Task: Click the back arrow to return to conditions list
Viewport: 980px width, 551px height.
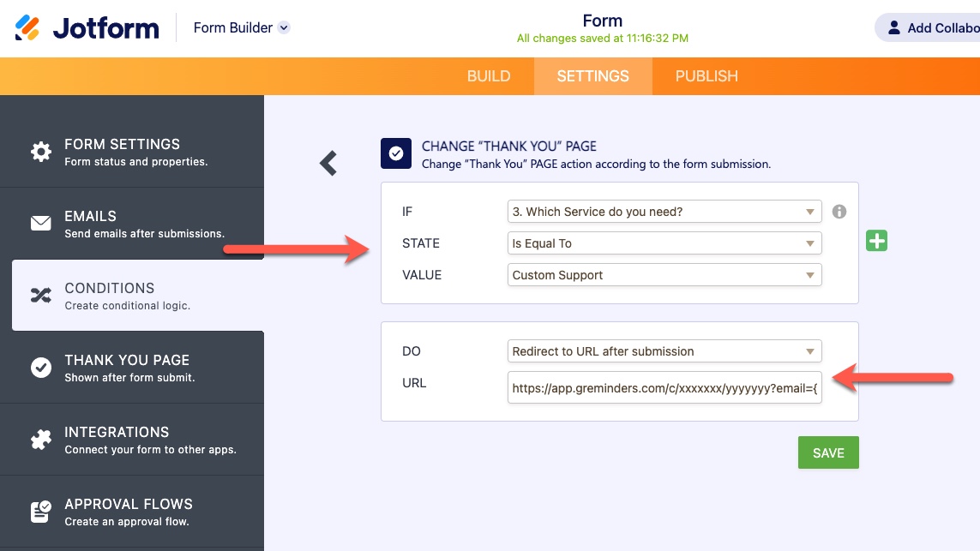Action: (328, 163)
